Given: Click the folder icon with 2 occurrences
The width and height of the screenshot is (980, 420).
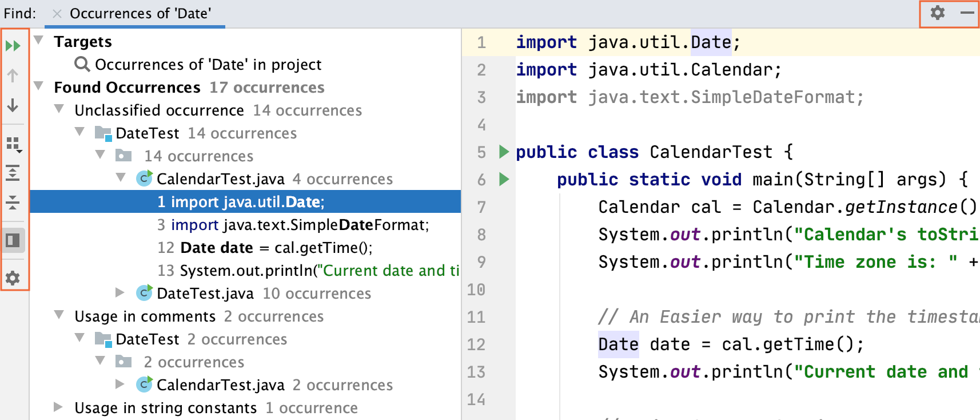Looking at the screenshot, I should click(x=124, y=362).
